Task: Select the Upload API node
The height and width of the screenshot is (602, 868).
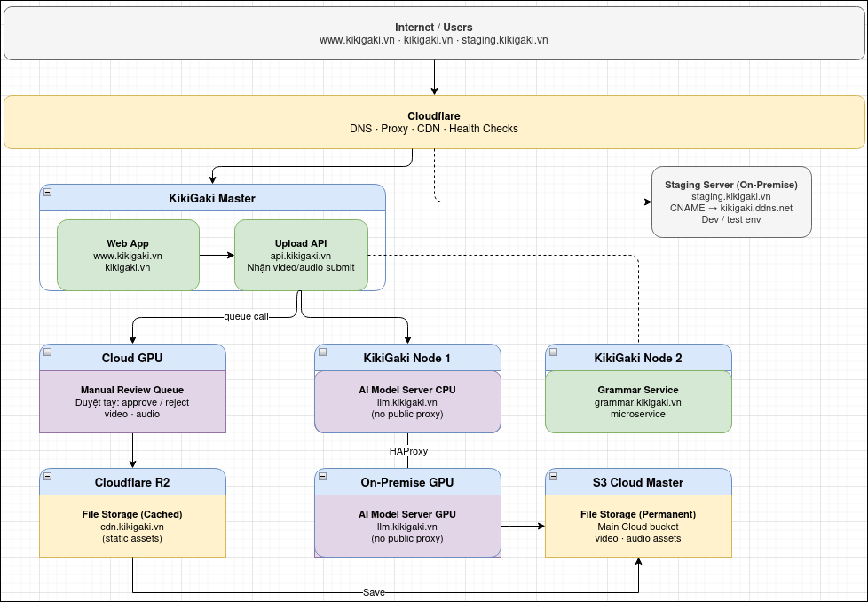Action: [301, 256]
